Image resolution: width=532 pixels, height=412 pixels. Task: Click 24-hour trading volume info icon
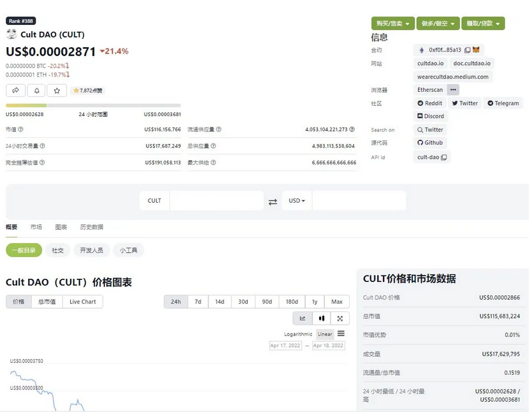pos(43,145)
